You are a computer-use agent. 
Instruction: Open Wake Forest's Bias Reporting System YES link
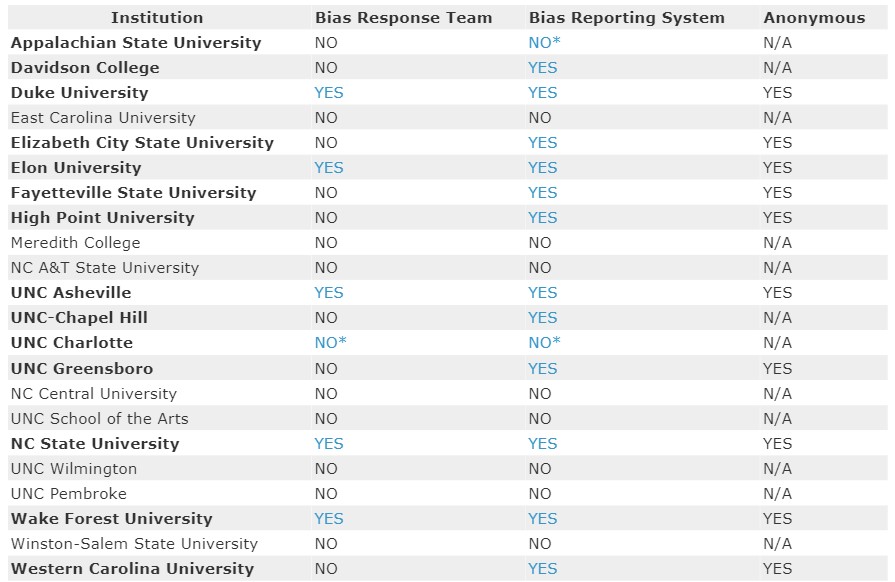pyautogui.click(x=543, y=519)
